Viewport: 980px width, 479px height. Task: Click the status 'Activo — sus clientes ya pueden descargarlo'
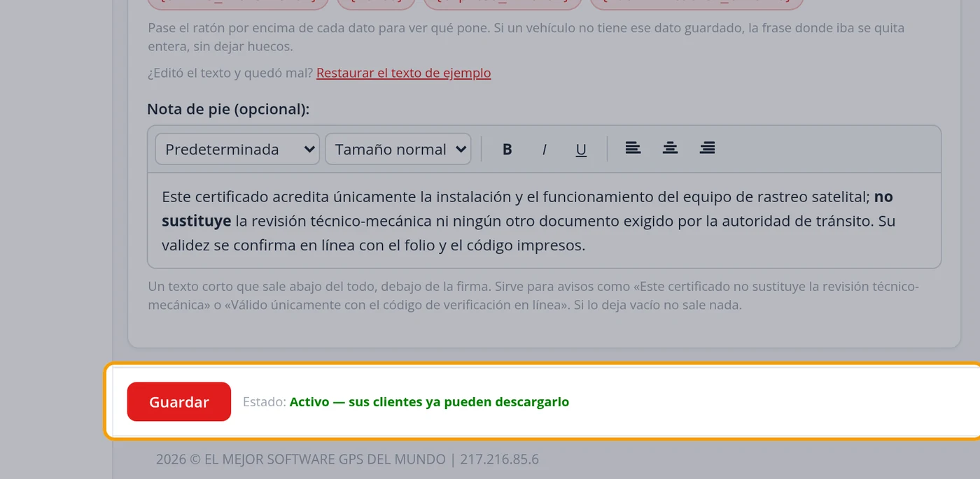[429, 402]
